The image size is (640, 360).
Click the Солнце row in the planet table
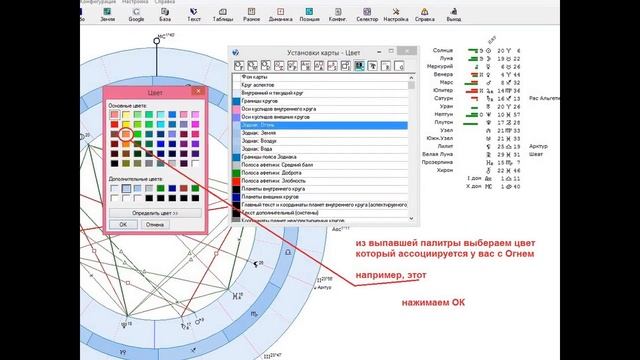tap(476, 51)
